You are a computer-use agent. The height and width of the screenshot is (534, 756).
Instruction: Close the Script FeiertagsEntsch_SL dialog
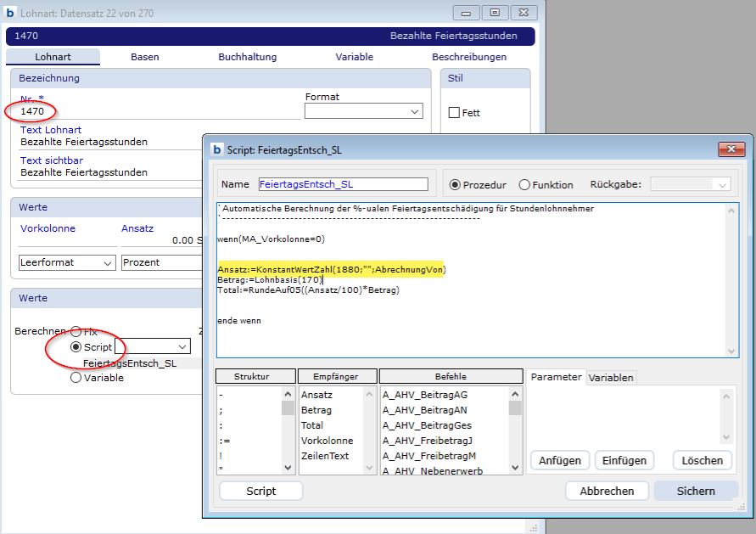click(731, 149)
